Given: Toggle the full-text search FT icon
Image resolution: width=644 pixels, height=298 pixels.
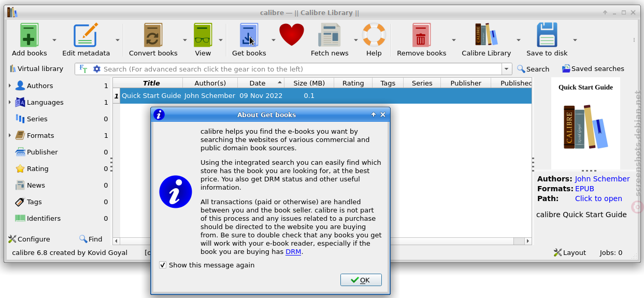Looking at the screenshot, I should coord(83,69).
